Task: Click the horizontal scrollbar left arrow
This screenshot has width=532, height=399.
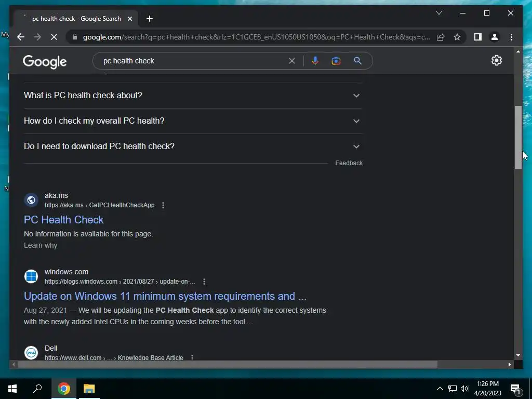Action: [14, 365]
